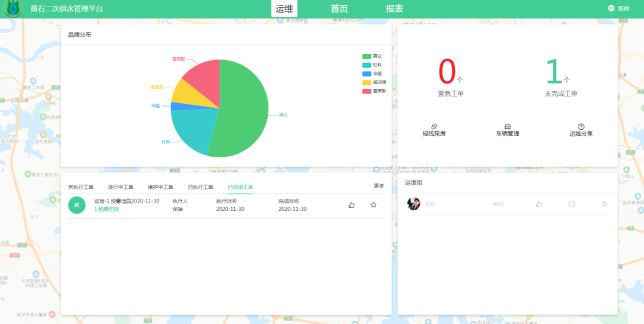Give 马力 a thumbs-up in 运维组
Screen dimensions: 644x324
tap(539, 204)
